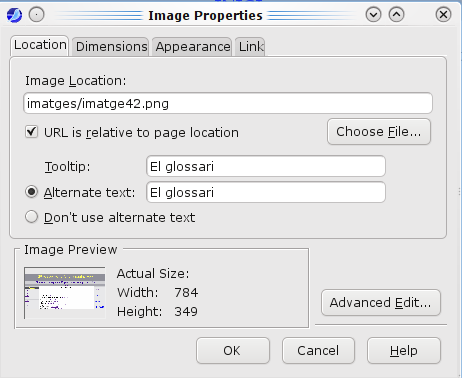Confirm with the OK button

point(233,351)
